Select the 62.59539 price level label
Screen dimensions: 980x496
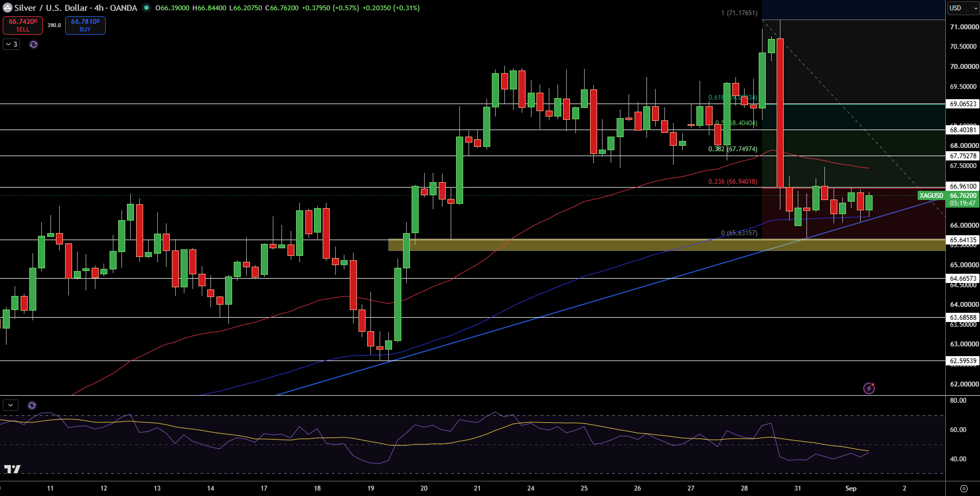(963, 361)
